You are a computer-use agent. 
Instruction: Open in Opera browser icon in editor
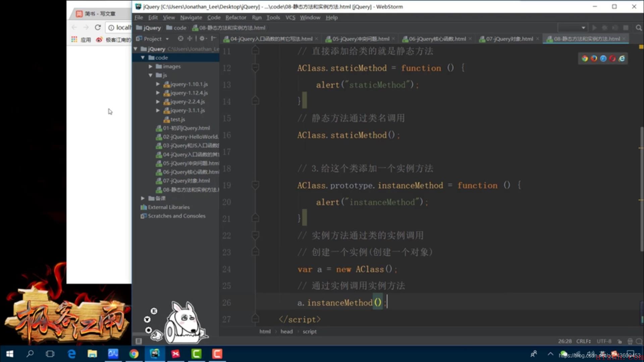[x=612, y=59]
